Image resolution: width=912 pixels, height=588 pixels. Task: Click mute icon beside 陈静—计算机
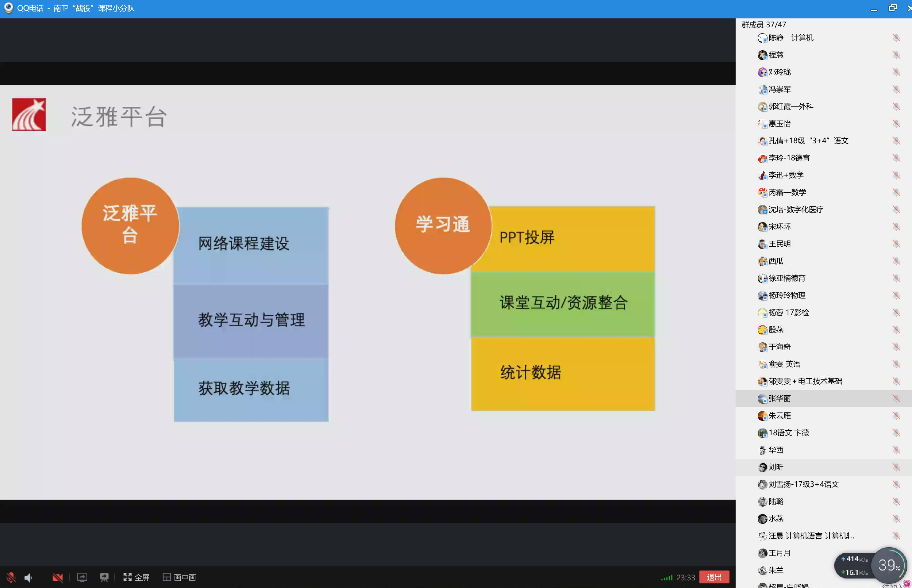click(x=896, y=38)
